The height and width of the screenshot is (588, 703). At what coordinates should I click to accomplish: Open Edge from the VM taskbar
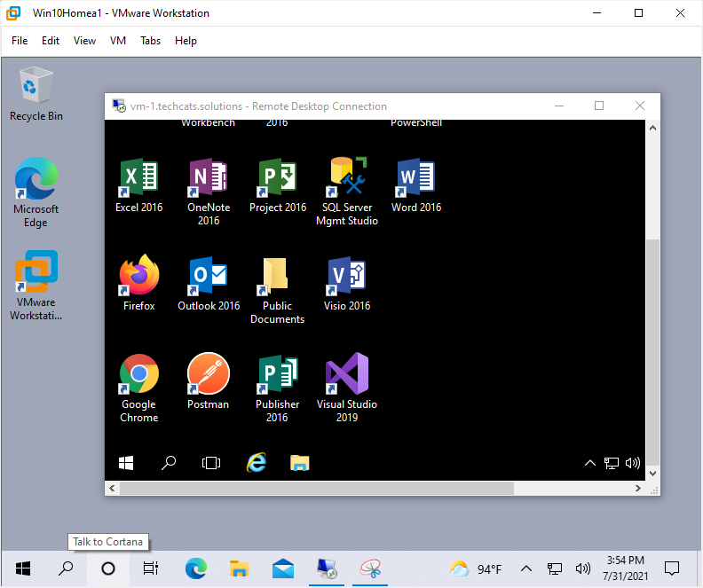(196, 568)
